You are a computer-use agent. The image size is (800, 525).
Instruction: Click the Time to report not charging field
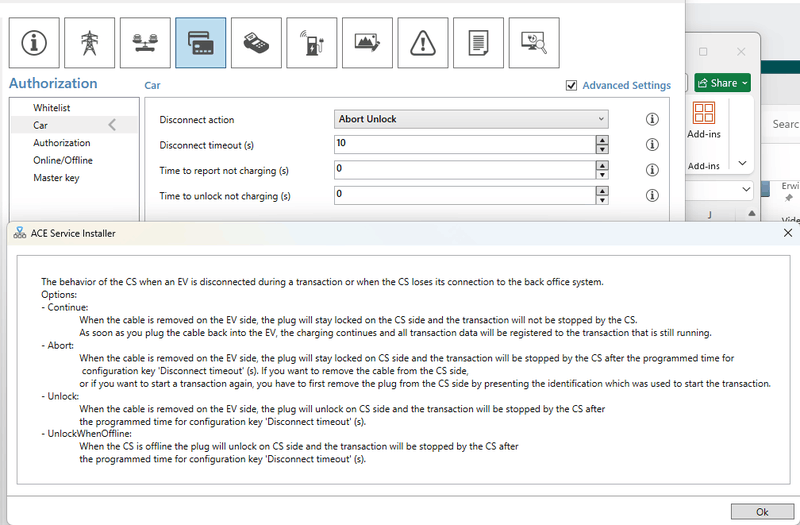(x=465, y=170)
